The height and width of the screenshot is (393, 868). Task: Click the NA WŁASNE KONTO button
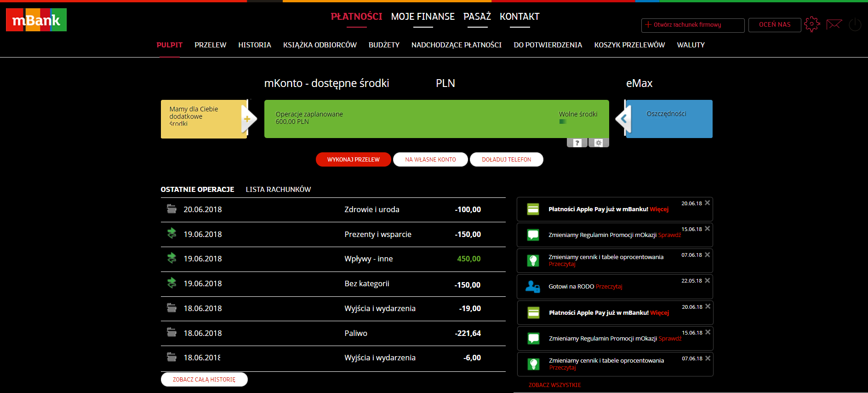[430, 160]
